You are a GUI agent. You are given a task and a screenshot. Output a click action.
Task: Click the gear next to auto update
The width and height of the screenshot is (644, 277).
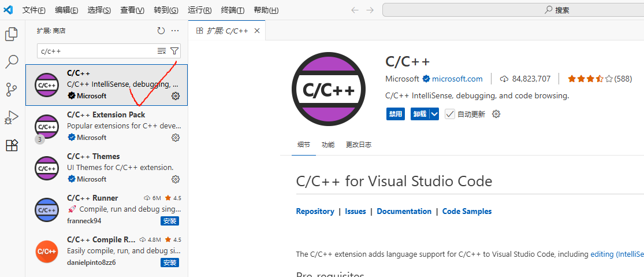coord(496,114)
